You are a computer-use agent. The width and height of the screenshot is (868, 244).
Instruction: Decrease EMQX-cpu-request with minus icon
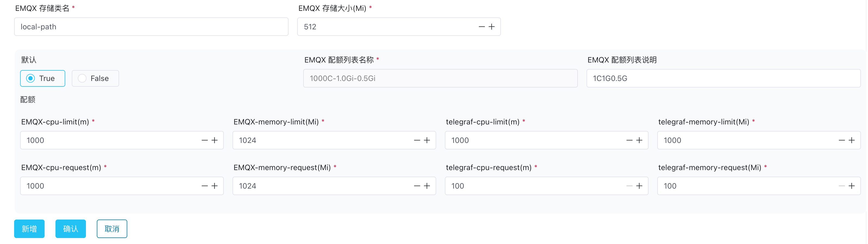[x=204, y=186]
